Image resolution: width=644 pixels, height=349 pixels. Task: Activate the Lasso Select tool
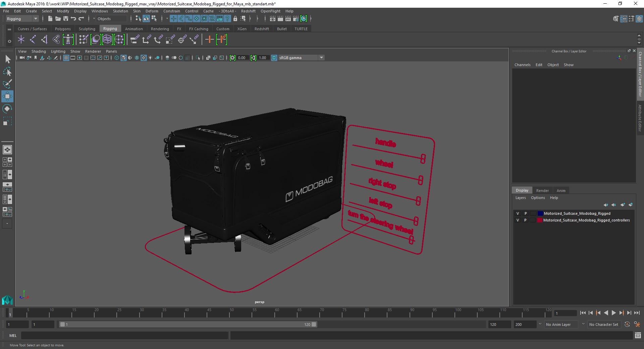(7, 72)
